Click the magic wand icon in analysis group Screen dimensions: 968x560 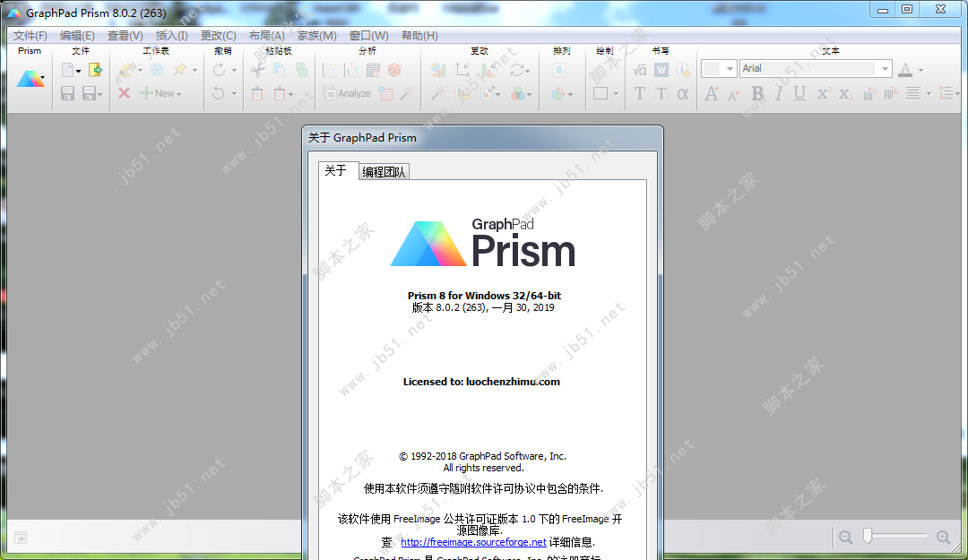tap(407, 93)
